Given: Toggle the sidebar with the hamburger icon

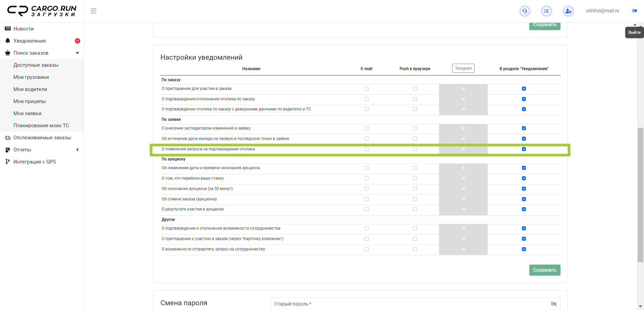Looking at the screenshot, I should [94, 11].
